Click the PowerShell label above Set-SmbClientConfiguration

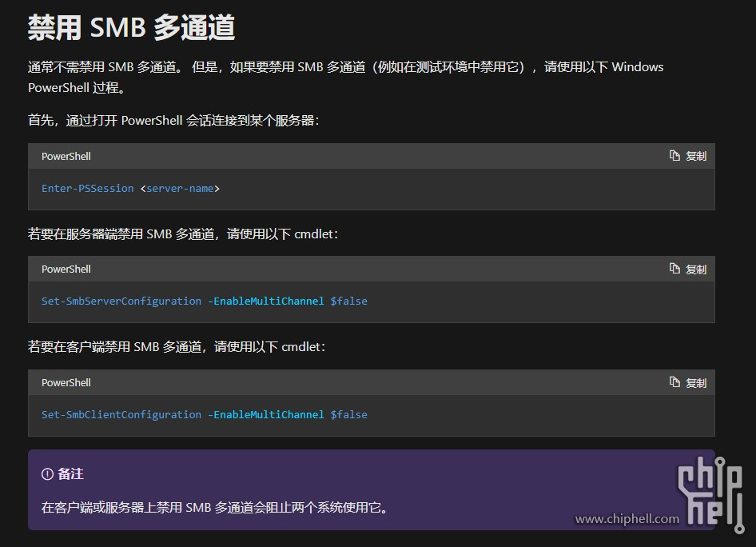pyautogui.click(x=66, y=382)
